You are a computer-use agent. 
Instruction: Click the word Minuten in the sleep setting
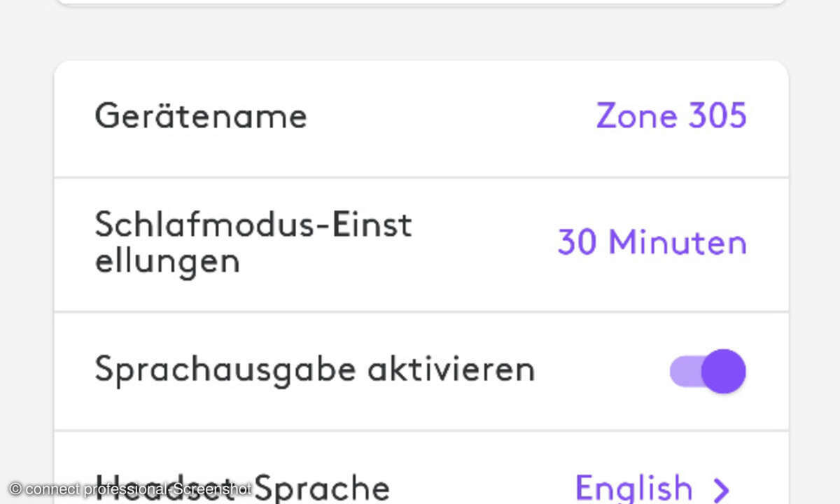coord(678,243)
